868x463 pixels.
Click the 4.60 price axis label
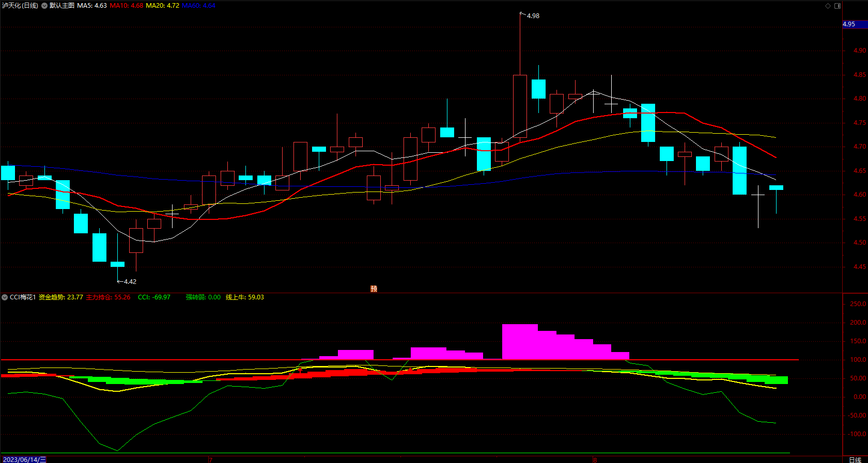pos(860,195)
